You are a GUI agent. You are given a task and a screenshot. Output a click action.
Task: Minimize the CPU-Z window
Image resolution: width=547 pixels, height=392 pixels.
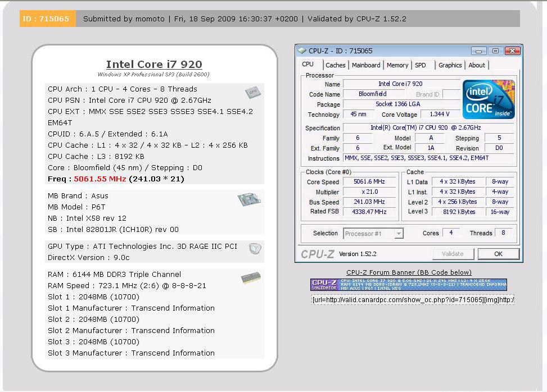478,51
